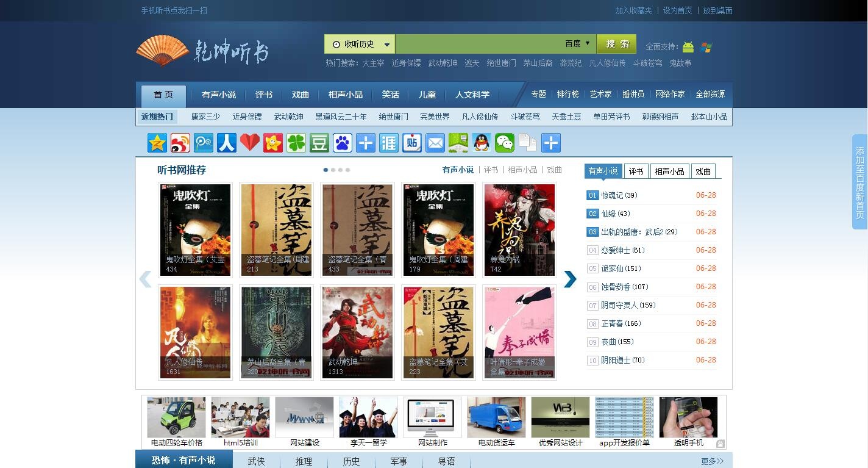Screen dimensions: 868x468
Task: Open the 排行榜 navigation link
Action: click(x=567, y=94)
